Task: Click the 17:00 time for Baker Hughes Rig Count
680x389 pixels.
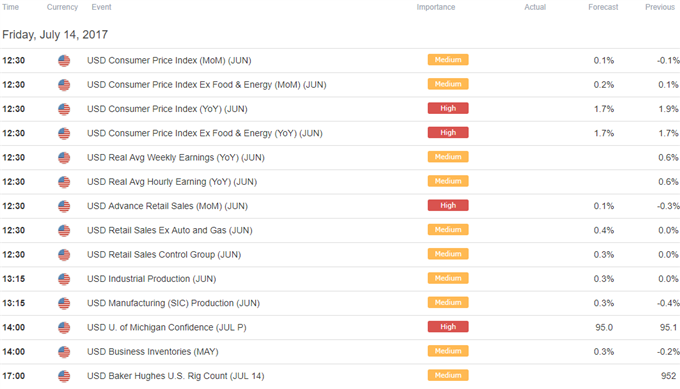Action: point(13,376)
